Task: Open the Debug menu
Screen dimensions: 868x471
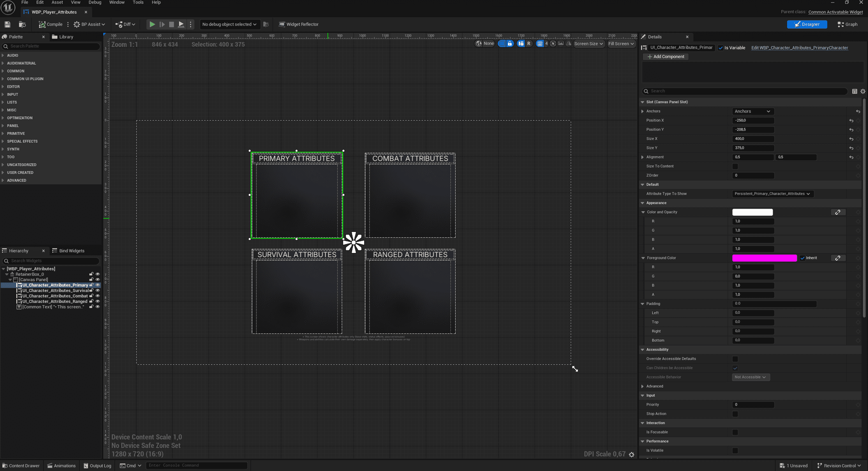Action: coord(95,2)
